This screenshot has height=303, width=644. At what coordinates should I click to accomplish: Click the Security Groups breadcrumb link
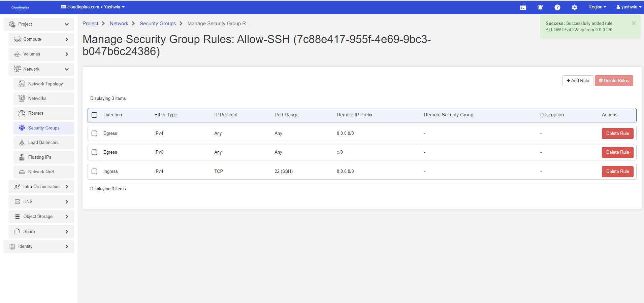coord(158,24)
